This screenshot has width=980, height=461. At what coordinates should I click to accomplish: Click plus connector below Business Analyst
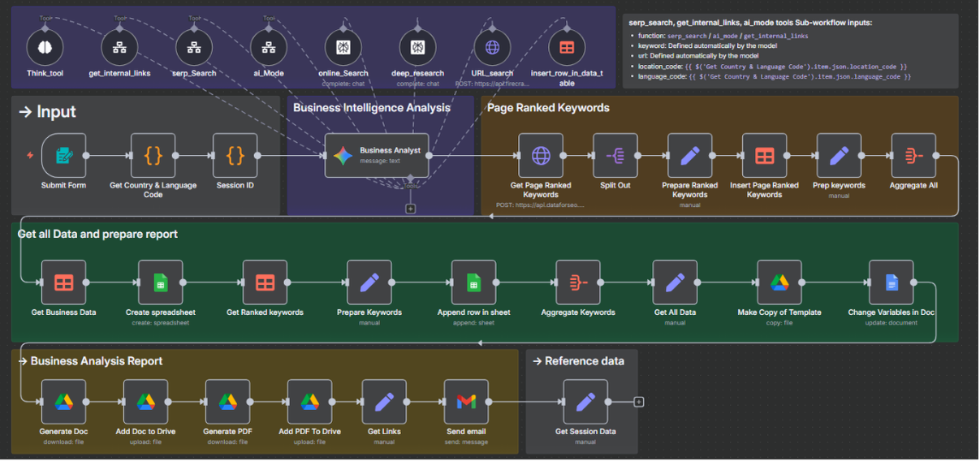[x=411, y=209]
